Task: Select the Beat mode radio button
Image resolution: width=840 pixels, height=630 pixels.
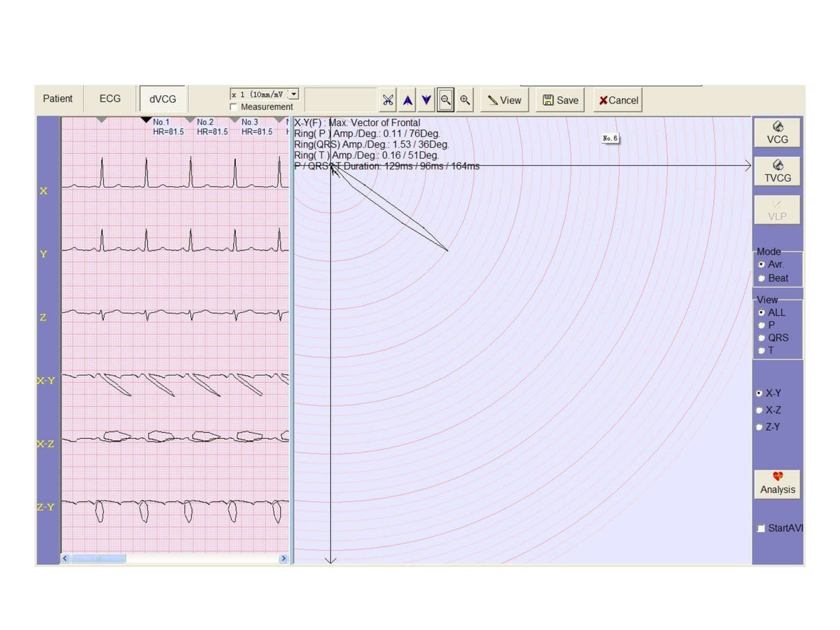Action: click(x=762, y=278)
